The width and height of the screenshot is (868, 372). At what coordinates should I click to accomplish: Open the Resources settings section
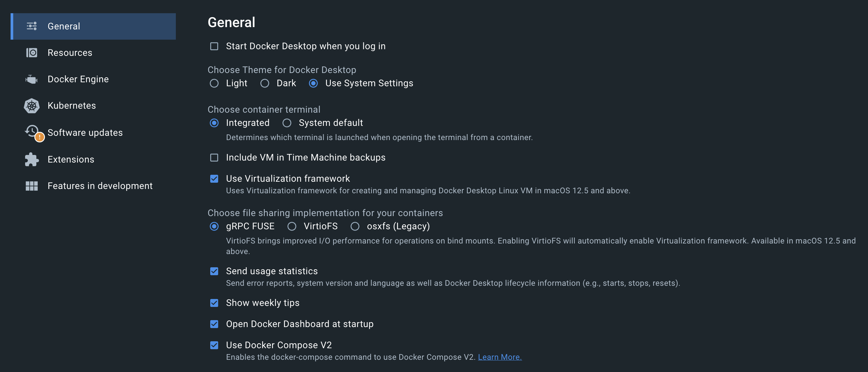tap(70, 53)
